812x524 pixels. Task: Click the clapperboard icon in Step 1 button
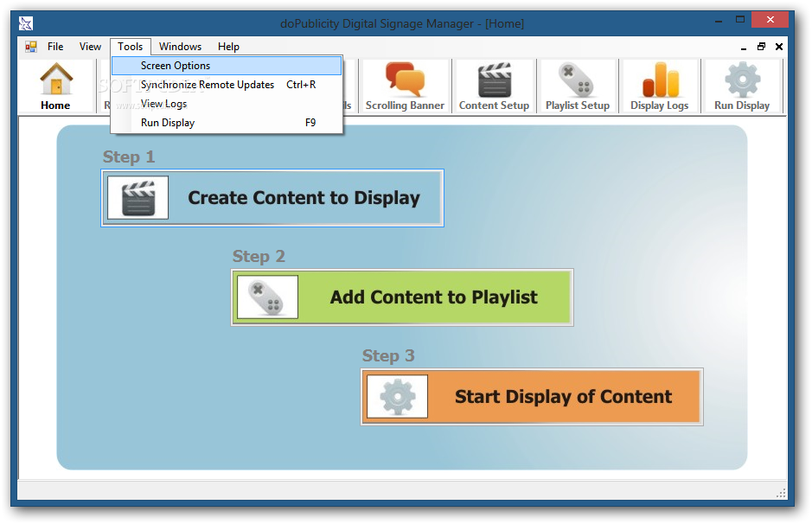click(137, 198)
